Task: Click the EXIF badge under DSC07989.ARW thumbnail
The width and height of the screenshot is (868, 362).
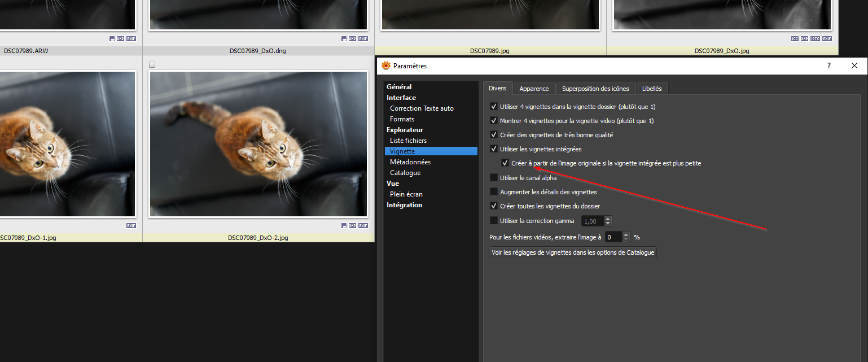Action: [x=131, y=39]
